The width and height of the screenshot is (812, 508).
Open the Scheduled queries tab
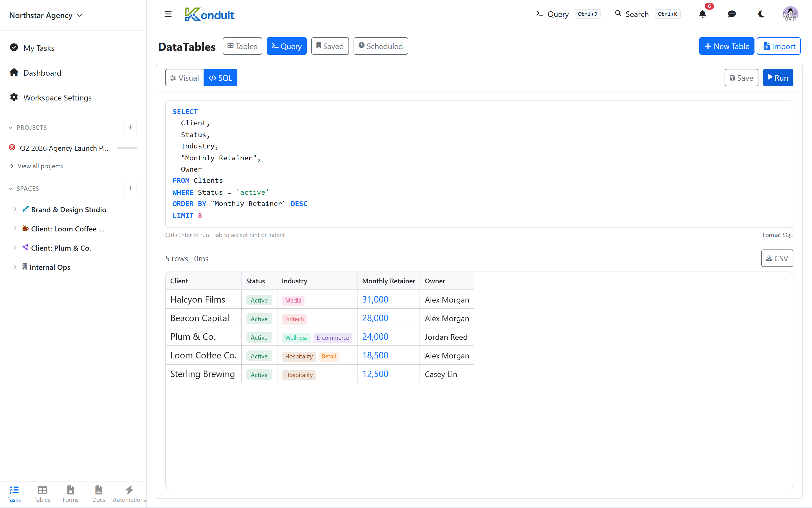[381, 46]
